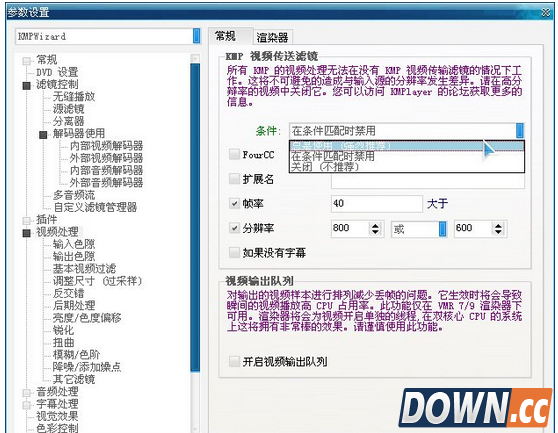Open 自定义滤镜管理器 tree item
The height and width of the screenshot is (433, 558).
95,207
